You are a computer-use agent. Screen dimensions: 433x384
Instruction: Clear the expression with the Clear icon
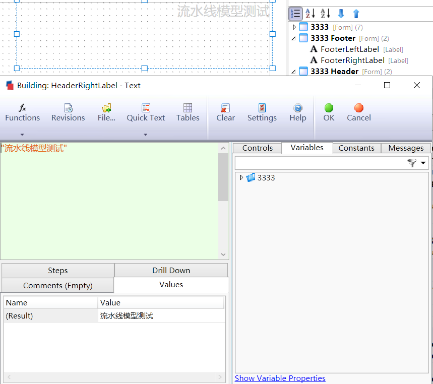(x=226, y=108)
